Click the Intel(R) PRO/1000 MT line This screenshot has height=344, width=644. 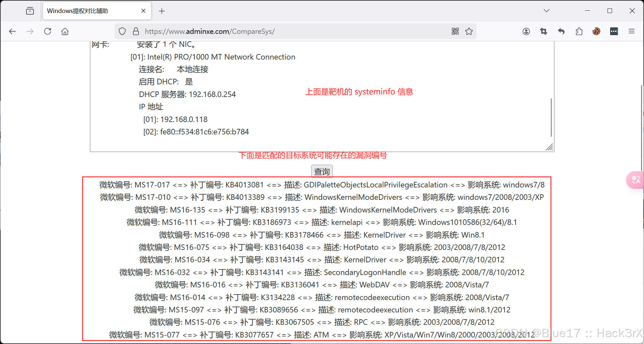click(x=213, y=57)
